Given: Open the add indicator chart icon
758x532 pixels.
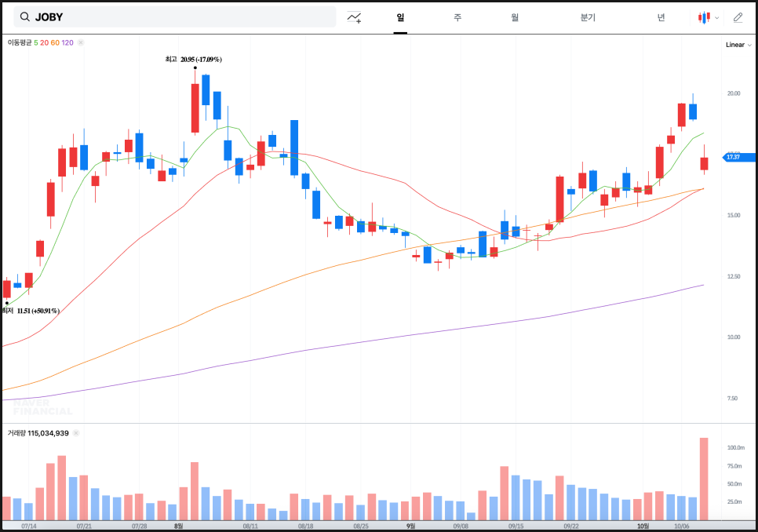Looking at the screenshot, I should pyautogui.click(x=355, y=17).
